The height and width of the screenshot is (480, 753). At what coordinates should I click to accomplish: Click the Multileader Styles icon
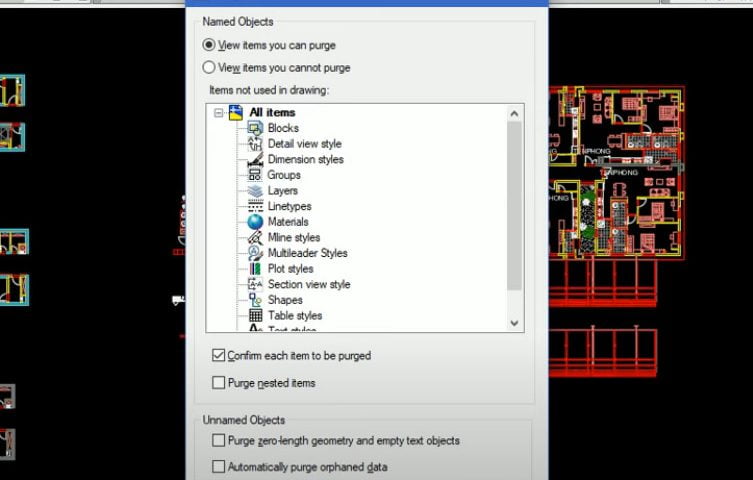(255, 253)
